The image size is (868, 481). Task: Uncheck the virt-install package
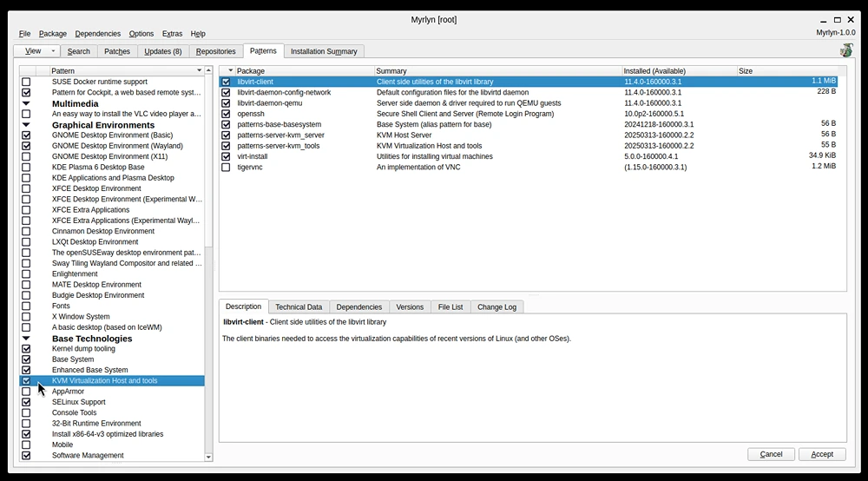coord(226,156)
